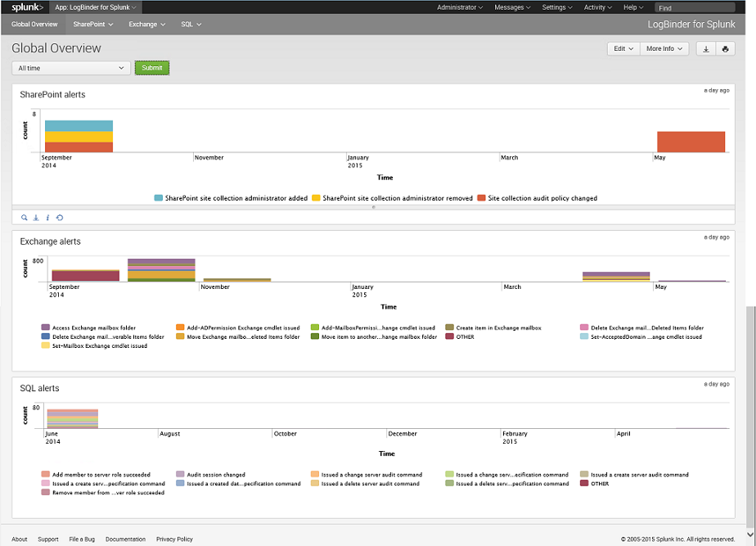Open the More Info dropdown
The height and width of the screenshot is (546, 756).
664,49
